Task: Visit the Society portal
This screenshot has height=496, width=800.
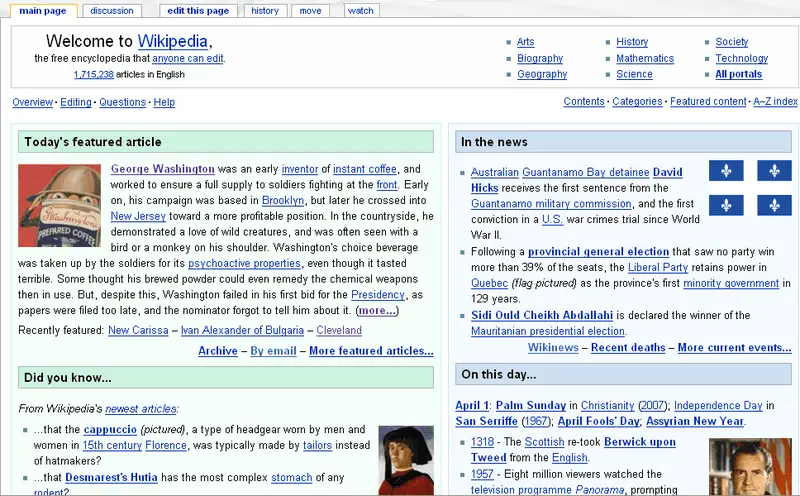Action: point(732,42)
